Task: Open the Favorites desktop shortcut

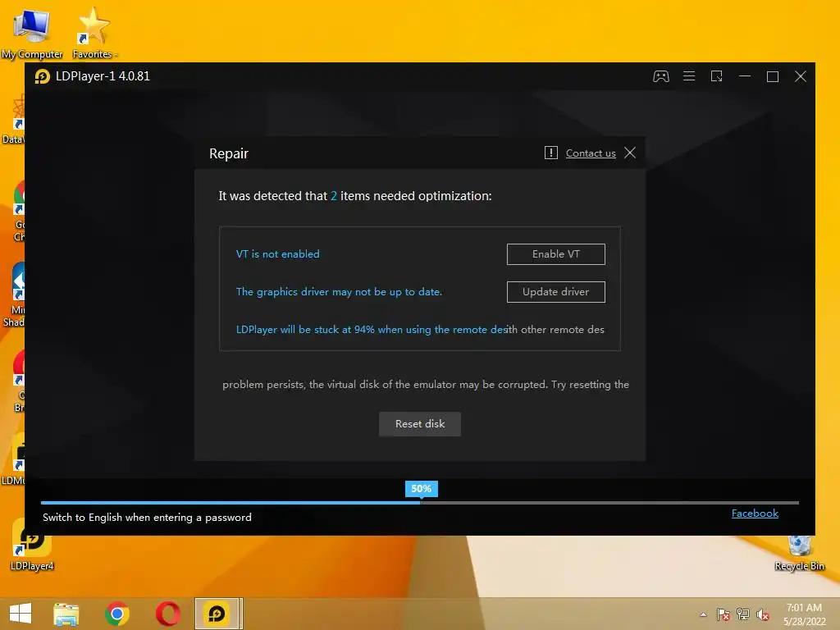Action: pyautogui.click(x=94, y=33)
